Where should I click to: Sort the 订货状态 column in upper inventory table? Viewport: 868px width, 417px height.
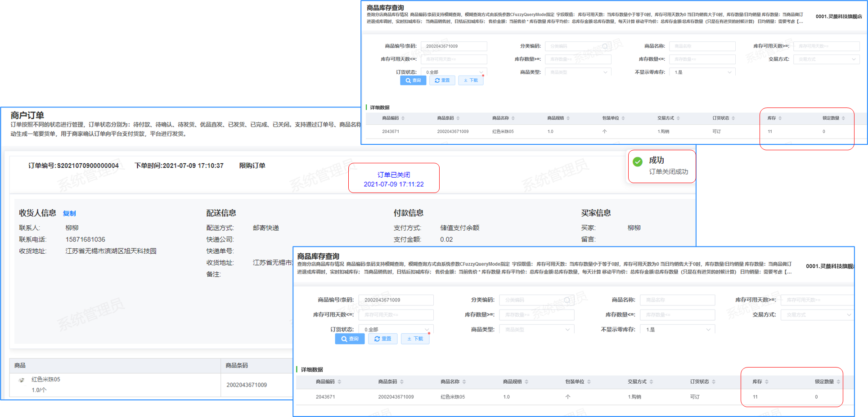click(x=733, y=118)
